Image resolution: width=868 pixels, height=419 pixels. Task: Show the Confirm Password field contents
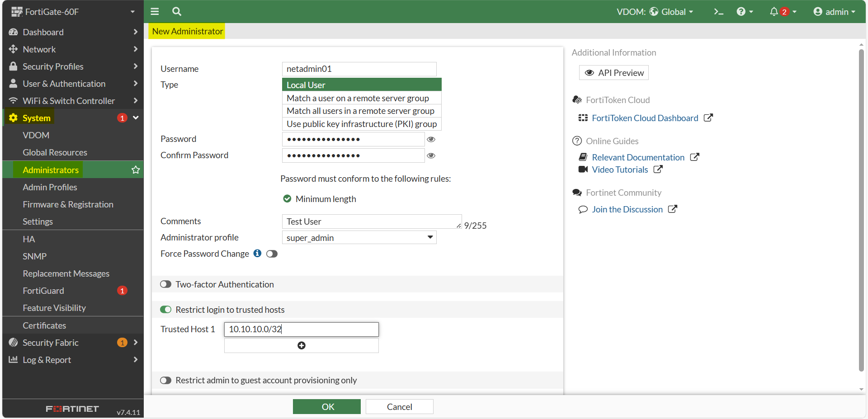tap(431, 155)
